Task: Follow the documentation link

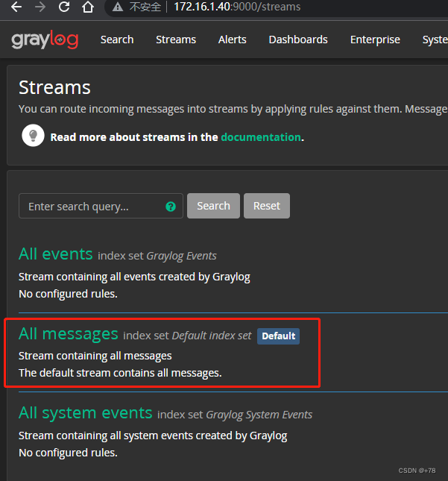Action: 261,137
